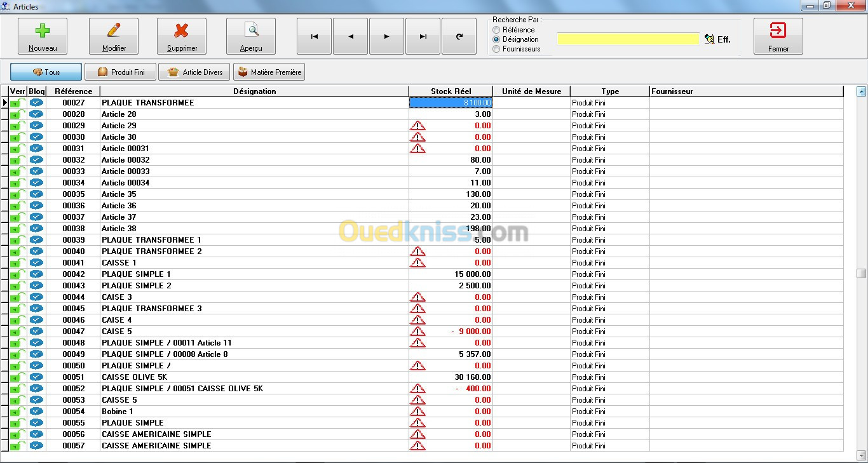Click the blue Bloq icon for 00038
The image size is (868, 463).
tap(36, 229)
